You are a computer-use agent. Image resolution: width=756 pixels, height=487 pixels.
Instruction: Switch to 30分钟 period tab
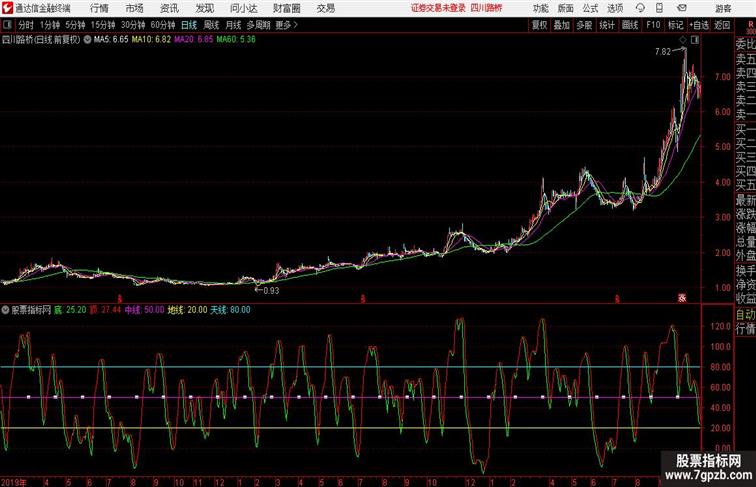[133, 25]
